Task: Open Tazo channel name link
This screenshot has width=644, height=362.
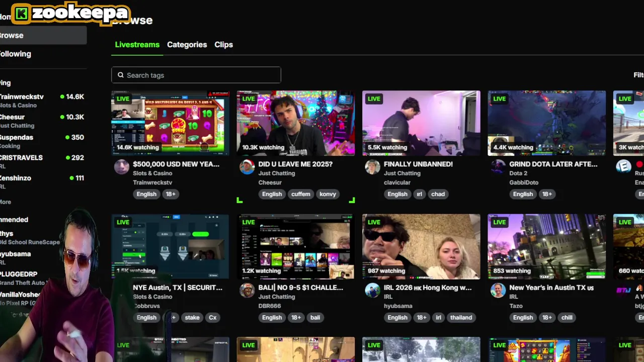Action: [x=516, y=306]
